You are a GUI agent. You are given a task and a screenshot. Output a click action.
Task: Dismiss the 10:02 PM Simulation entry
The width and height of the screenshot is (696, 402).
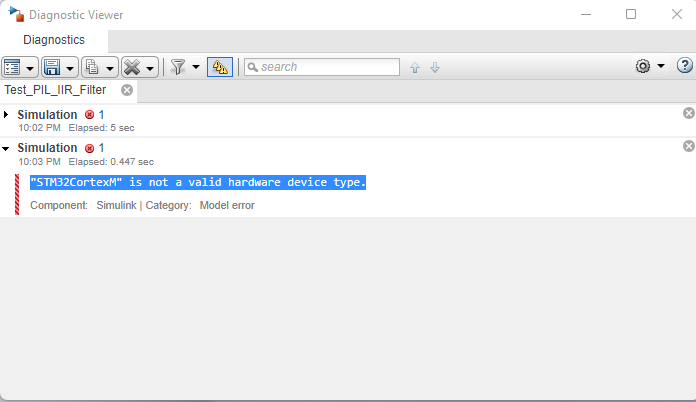(688, 113)
